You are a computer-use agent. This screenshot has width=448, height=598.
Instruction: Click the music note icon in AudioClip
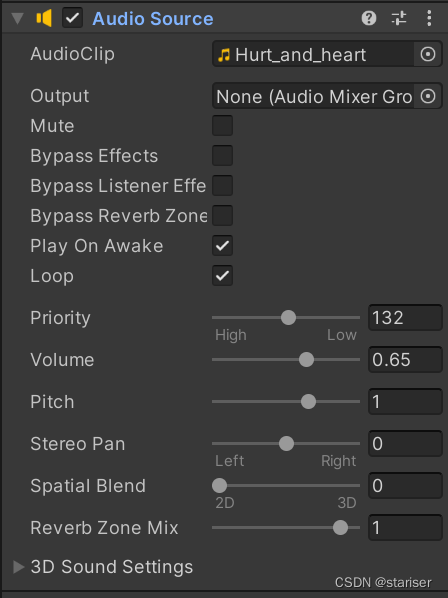coord(224,55)
